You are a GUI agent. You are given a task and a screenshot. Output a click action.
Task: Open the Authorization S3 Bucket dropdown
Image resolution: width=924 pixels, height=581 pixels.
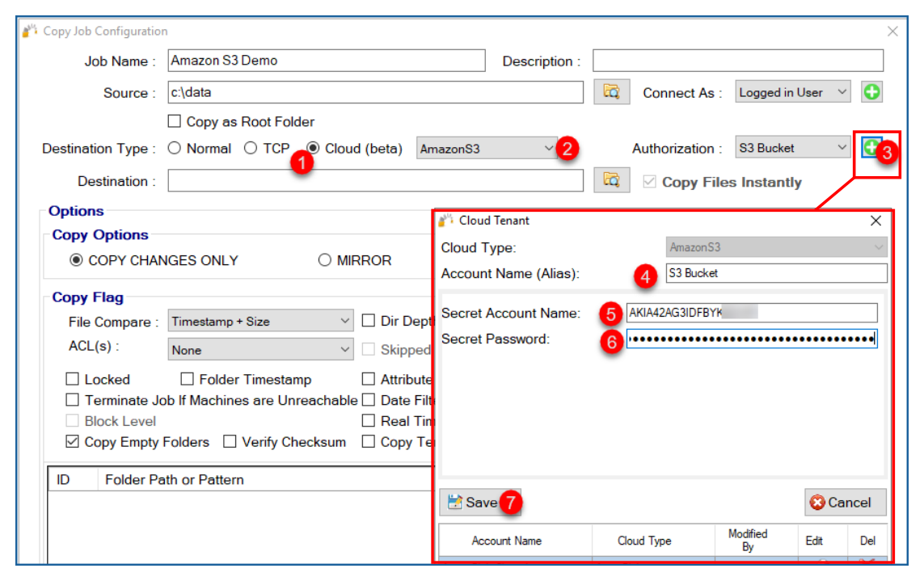click(792, 147)
